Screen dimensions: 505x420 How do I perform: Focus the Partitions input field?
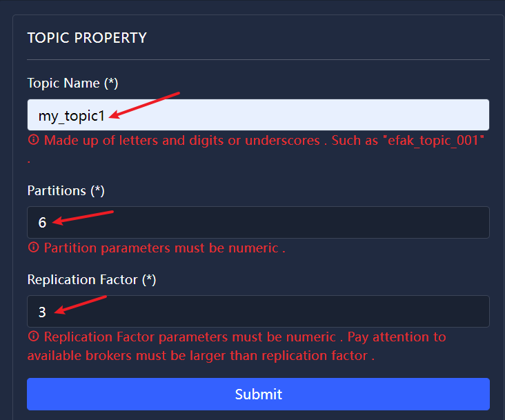[258, 222]
